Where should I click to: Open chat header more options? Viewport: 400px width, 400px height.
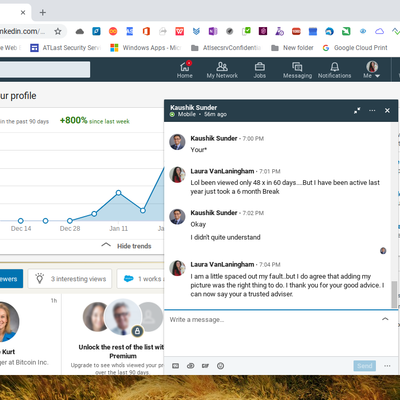[372, 110]
